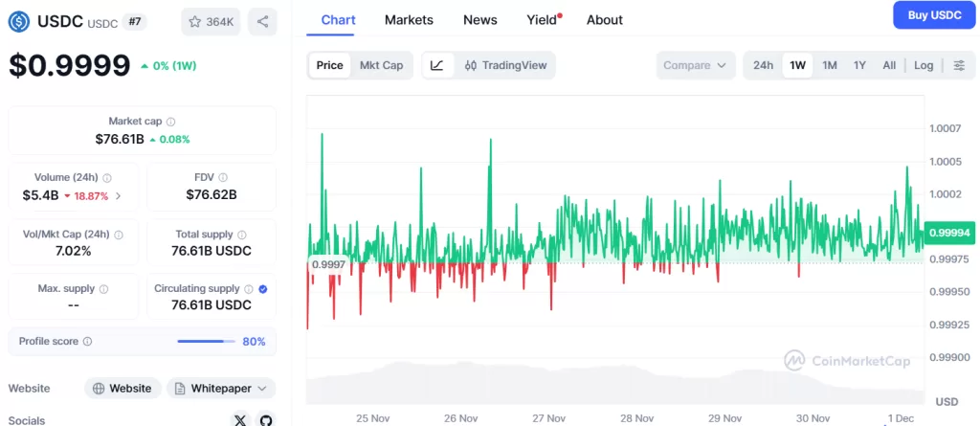Open the GitHub social icon
980x426 pixels.
(x=265, y=419)
